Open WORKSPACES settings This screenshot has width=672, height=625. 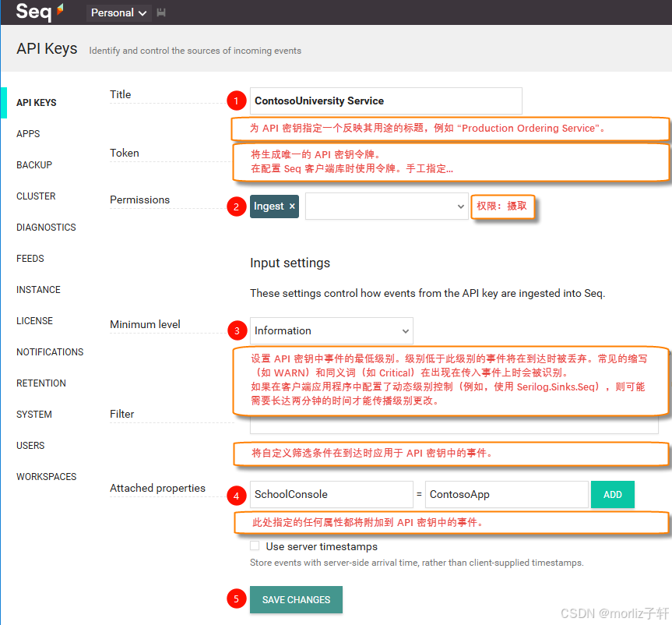coord(46,477)
